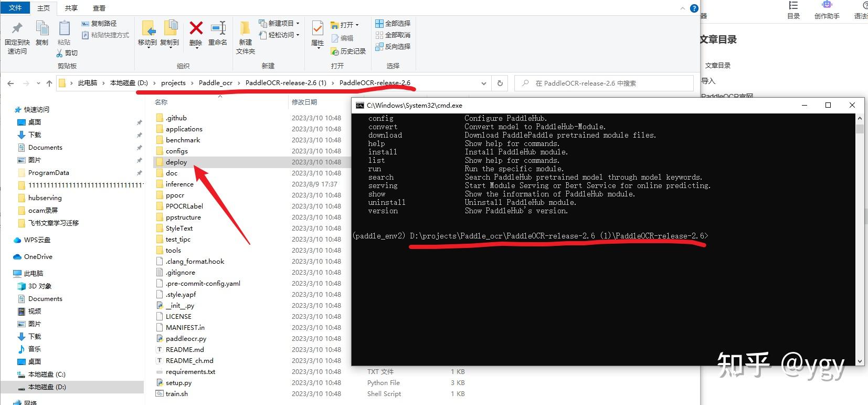The height and width of the screenshot is (405, 868).
Task: Pin the folder with 固定到快速访问
Action: (17, 37)
